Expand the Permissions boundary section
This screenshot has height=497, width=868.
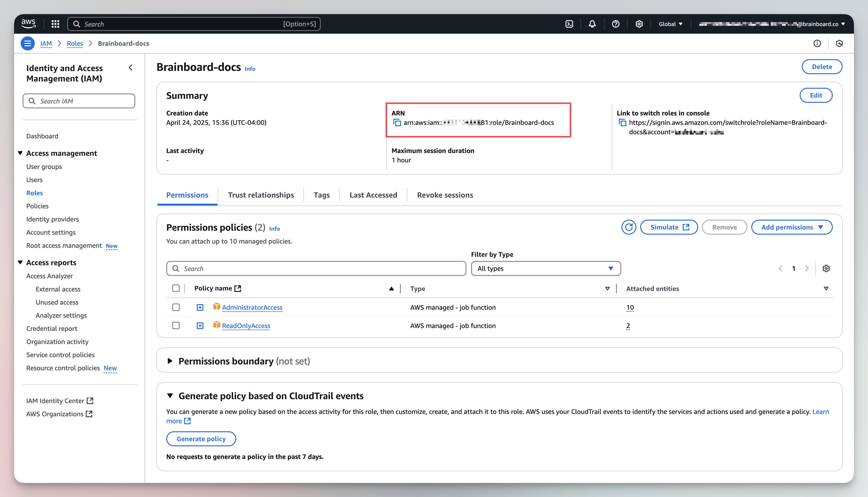tap(170, 361)
